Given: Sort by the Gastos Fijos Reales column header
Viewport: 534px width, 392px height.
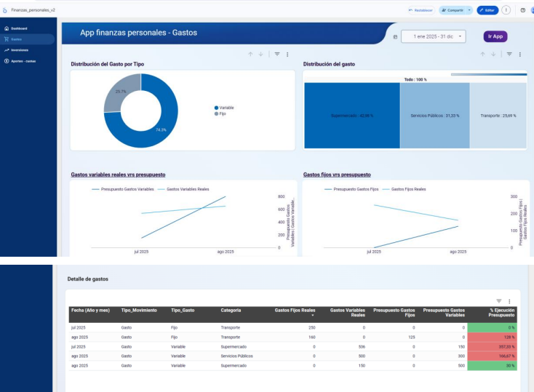Looking at the screenshot, I should 295,312.
